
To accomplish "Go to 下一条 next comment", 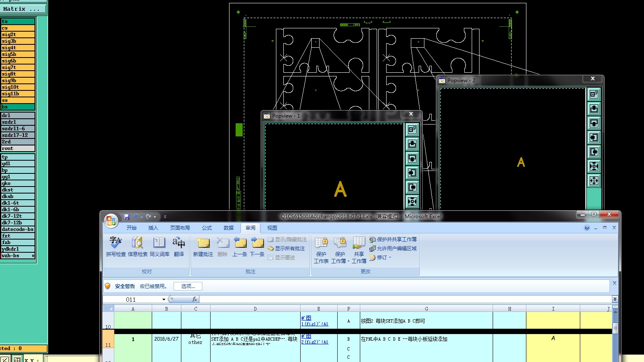I will pos(257,247).
